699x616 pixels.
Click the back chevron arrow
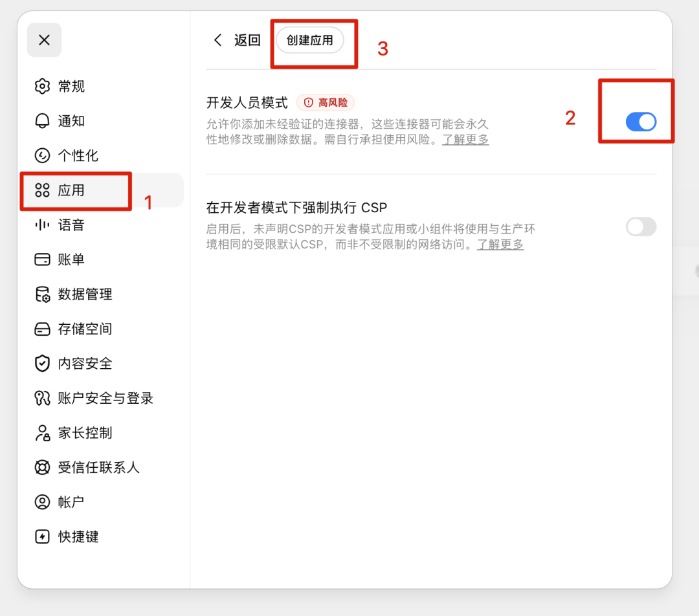point(217,40)
